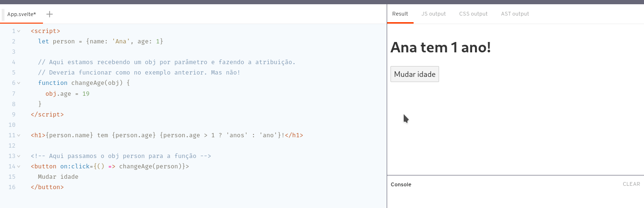Clear the console with CLEAR
Image resolution: width=644 pixels, height=208 pixels.
(x=631, y=184)
